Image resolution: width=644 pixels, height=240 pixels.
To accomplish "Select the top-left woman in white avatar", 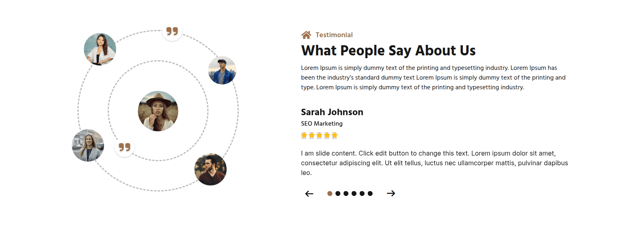I will [x=100, y=49].
